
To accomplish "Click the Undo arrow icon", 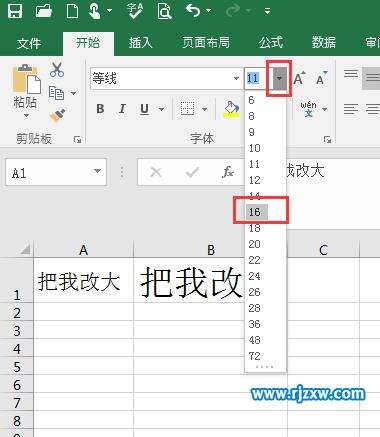I will [x=193, y=11].
